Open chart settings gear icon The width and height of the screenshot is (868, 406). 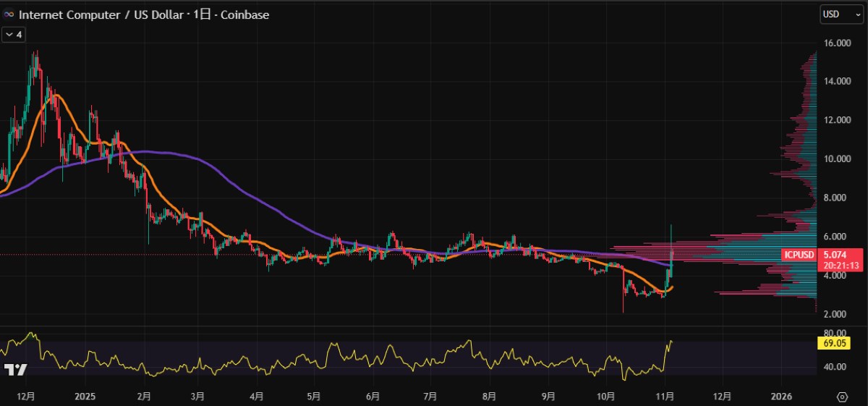(x=842, y=397)
